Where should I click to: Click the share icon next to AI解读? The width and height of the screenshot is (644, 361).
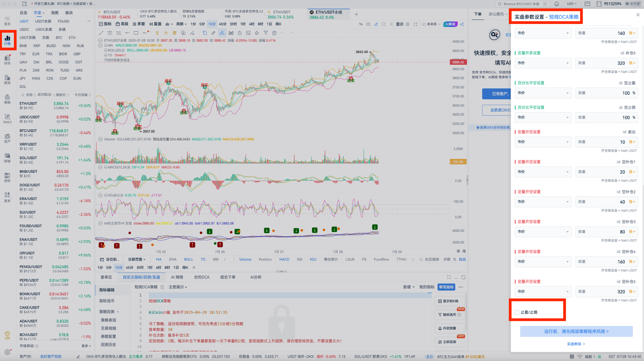pos(462,24)
